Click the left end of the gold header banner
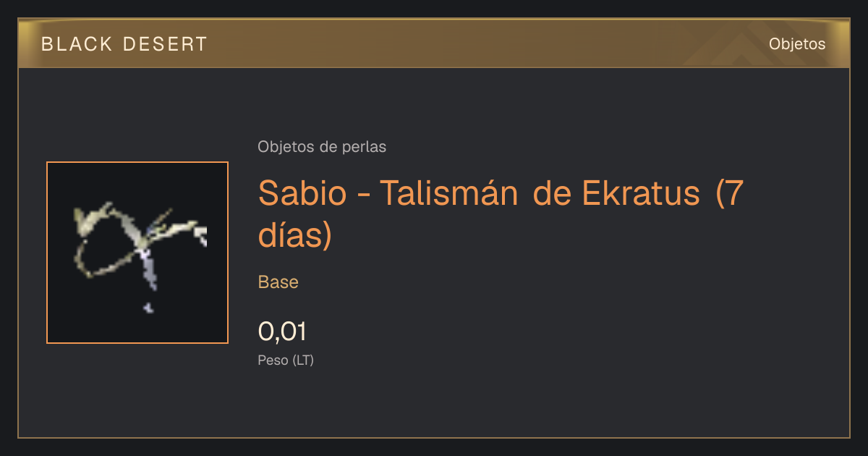This screenshot has width=868, height=456. tap(29, 43)
